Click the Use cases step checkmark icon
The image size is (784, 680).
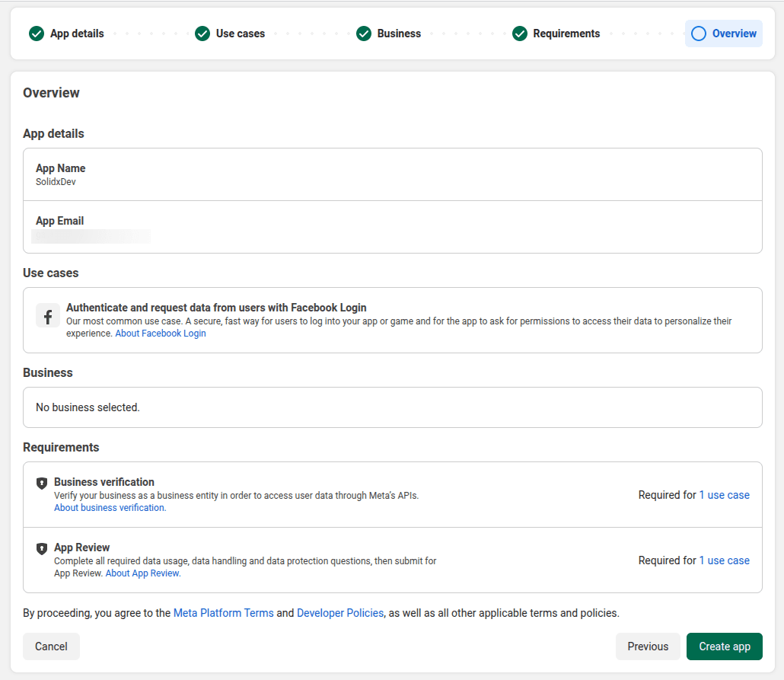coord(202,34)
